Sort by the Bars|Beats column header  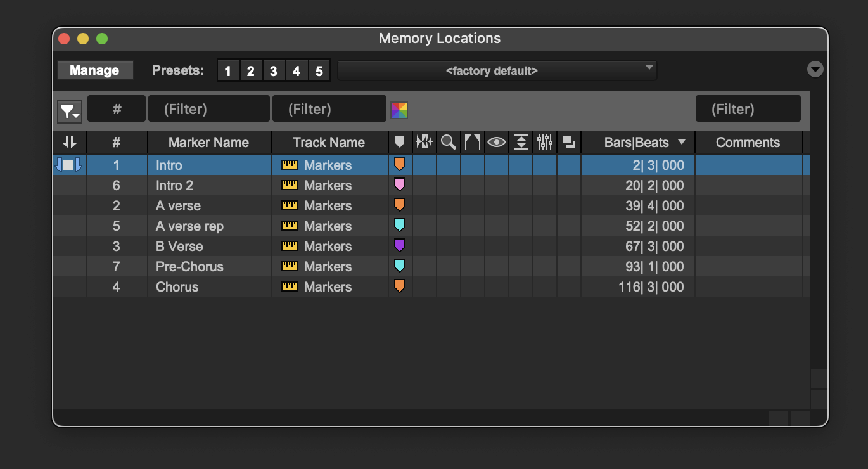(637, 143)
